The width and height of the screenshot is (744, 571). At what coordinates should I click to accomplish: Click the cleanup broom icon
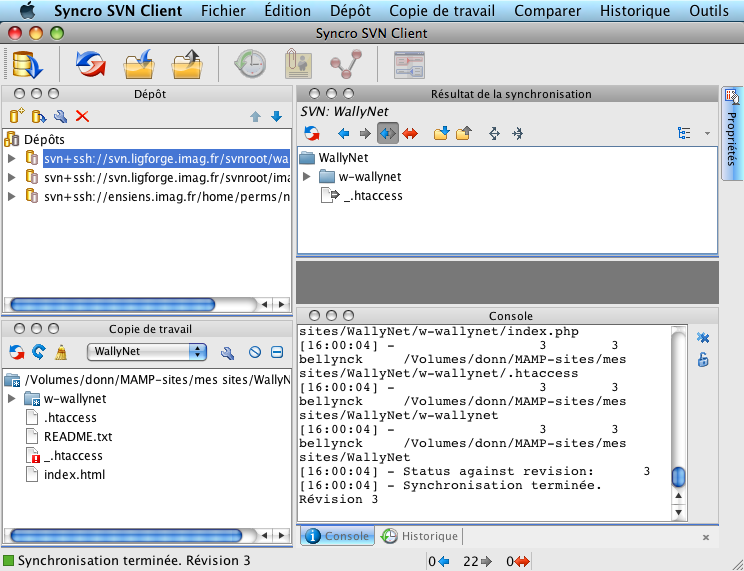pyautogui.click(x=61, y=352)
